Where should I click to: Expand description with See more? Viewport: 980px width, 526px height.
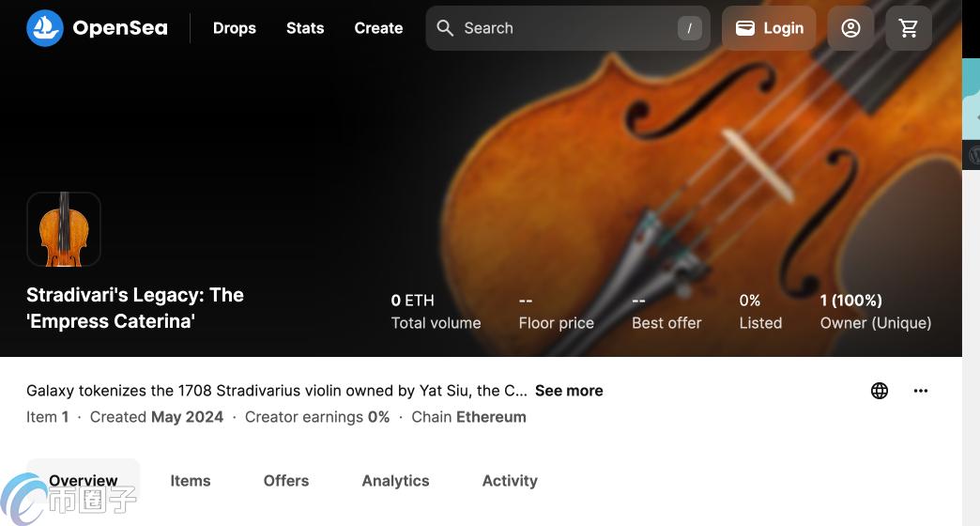(x=569, y=391)
